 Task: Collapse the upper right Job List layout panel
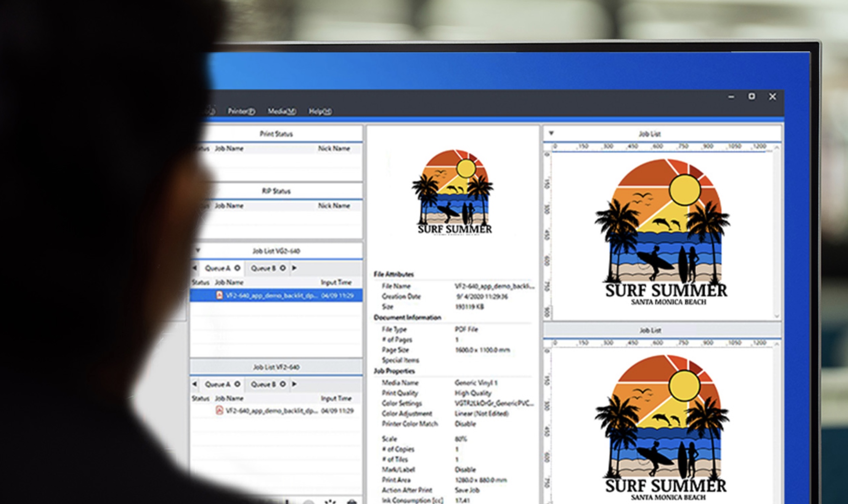pyautogui.click(x=551, y=133)
